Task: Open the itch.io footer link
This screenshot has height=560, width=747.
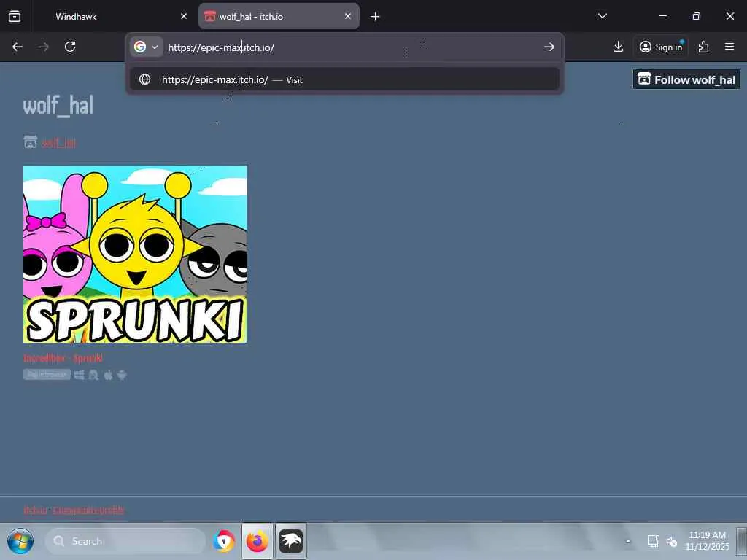Action: coord(35,510)
